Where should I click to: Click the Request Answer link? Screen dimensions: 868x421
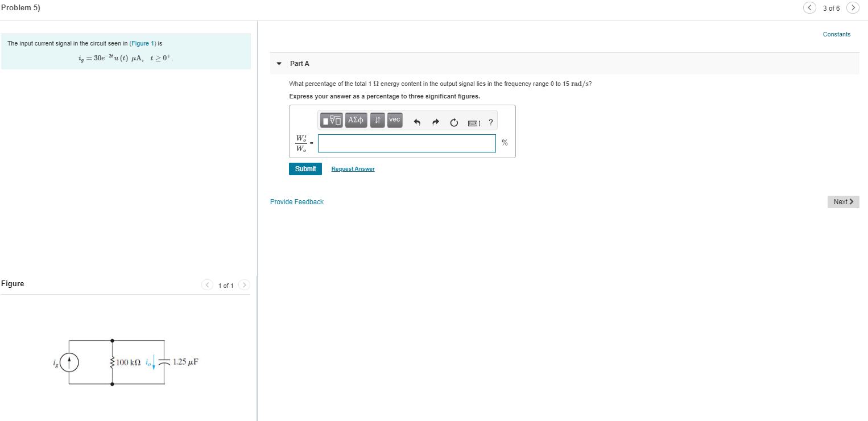[353, 168]
